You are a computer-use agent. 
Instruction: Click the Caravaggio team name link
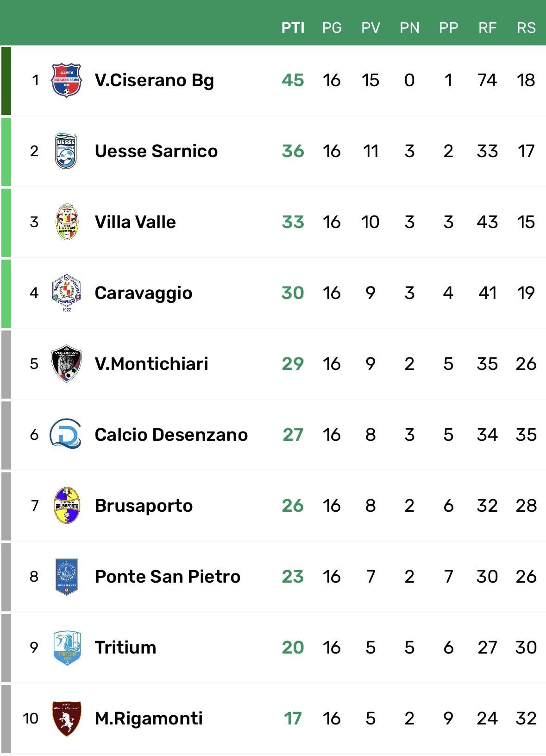[144, 293]
